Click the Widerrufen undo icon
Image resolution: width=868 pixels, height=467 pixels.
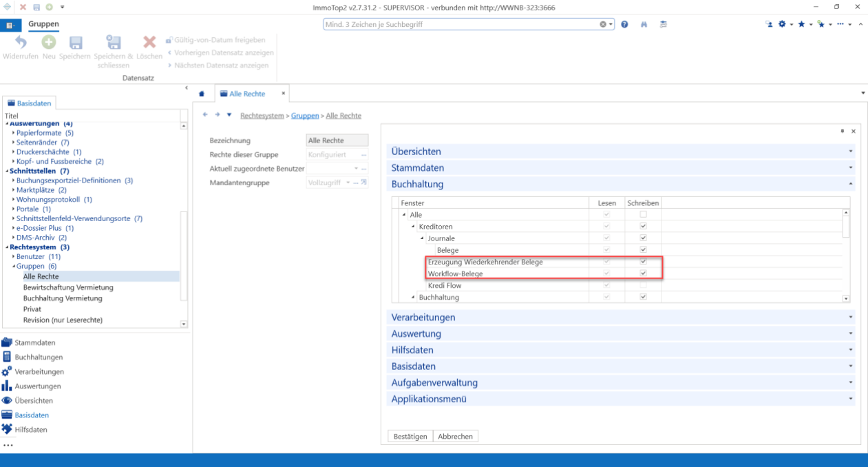(x=21, y=43)
